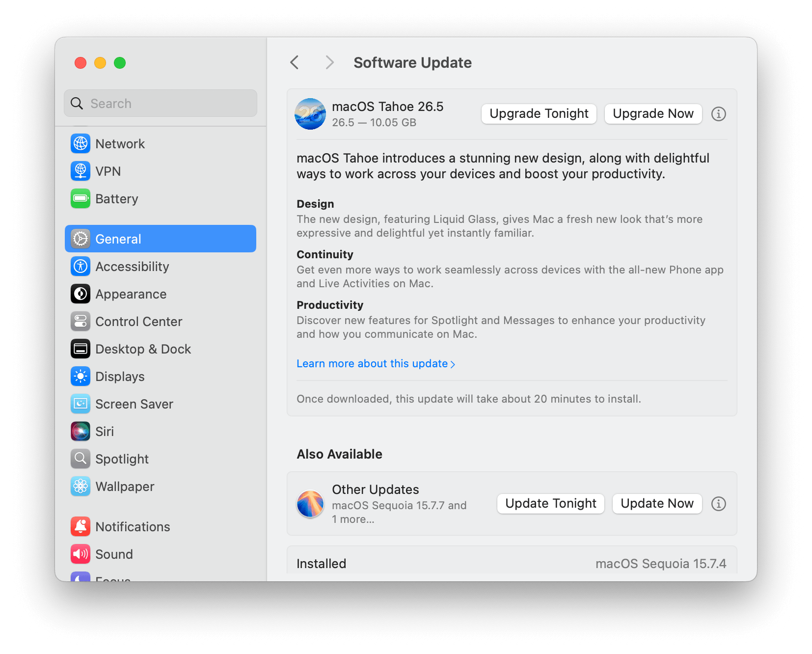Click the search magnifying glass icon
Viewport: 812px width, 654px height.
point(77,103)
